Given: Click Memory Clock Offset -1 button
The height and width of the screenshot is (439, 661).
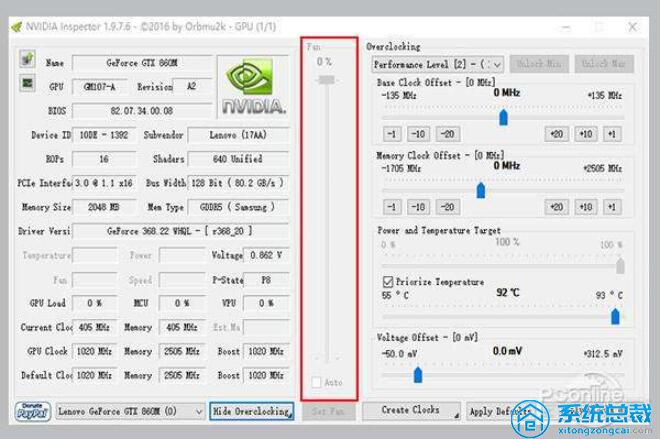Looking at the screenshot, I should (x=392, y=207).
